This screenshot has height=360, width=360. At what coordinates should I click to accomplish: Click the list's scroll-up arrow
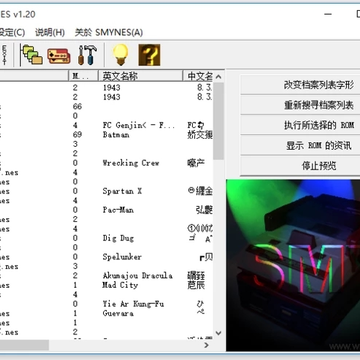pos(218,77)
